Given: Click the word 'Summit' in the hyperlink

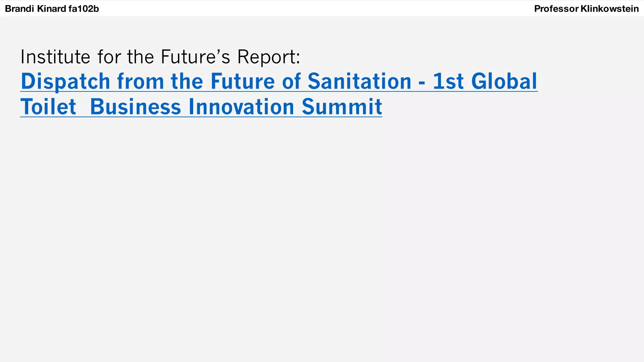Looking at the screenshot, I should pyautogui.click(x=342, y=107).
